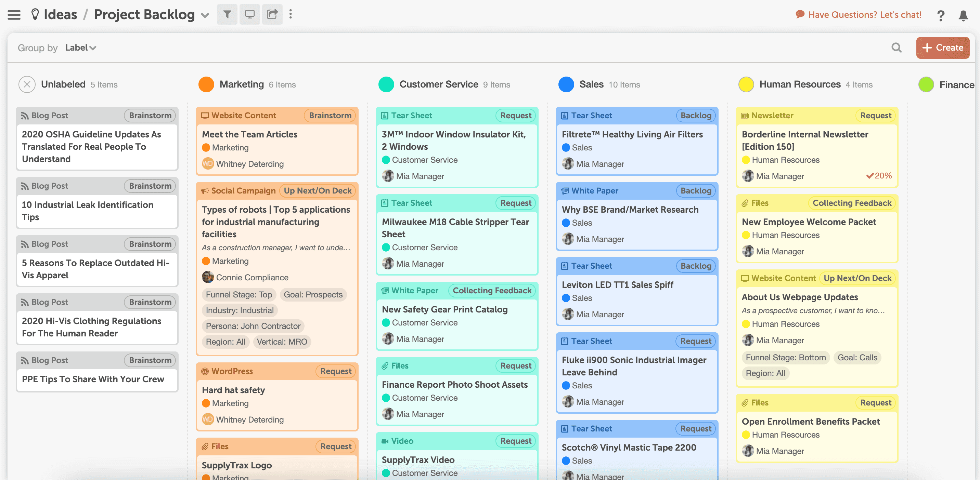980x480 pixels.
Task: Open the three-dot more options menu
Action: point(291,14)
